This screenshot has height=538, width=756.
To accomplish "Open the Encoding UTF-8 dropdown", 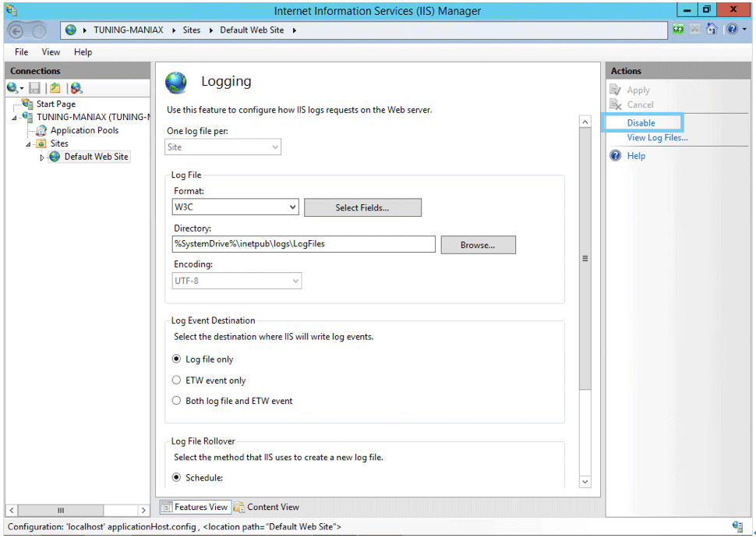I will click(237, 281).
